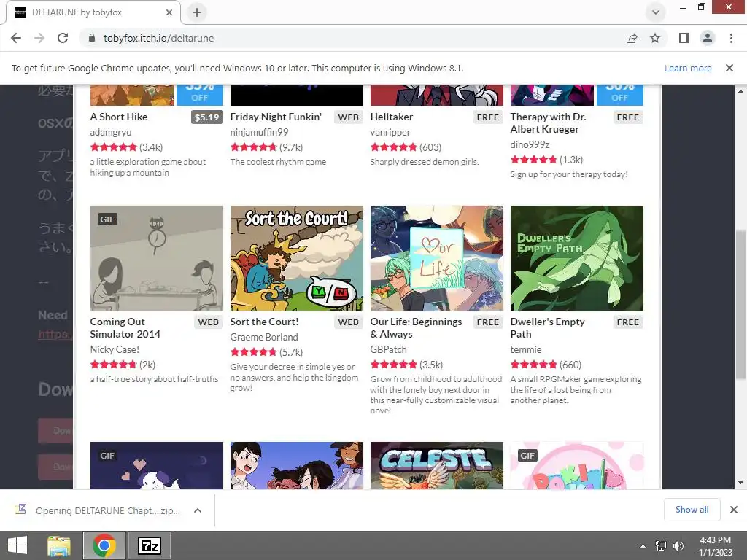Show hidden system tray icons

643,546
